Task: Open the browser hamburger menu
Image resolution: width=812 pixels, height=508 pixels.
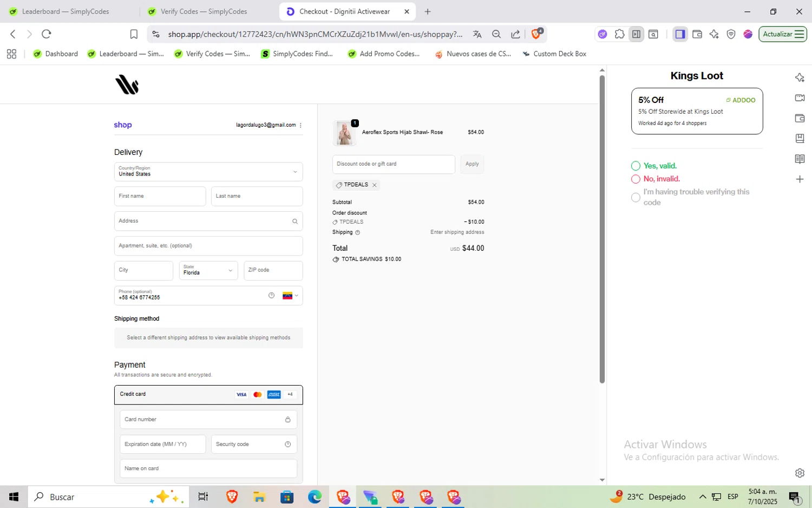Action: pos(800,34)
